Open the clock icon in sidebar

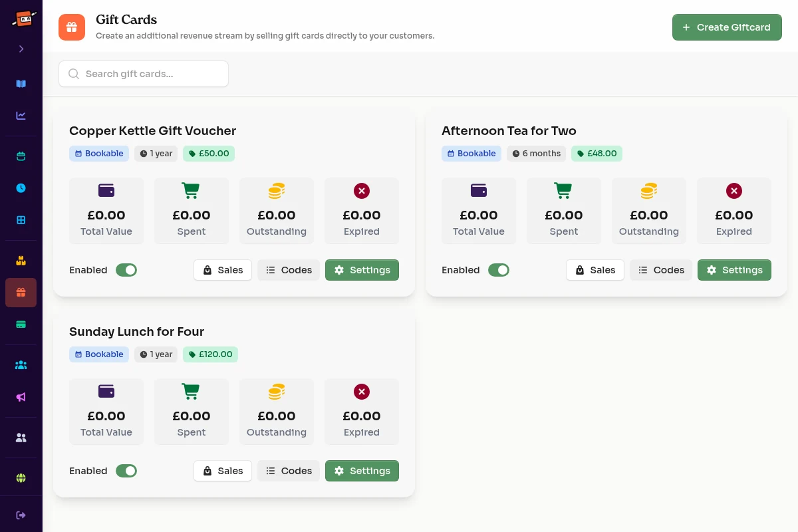coord(21,188)
